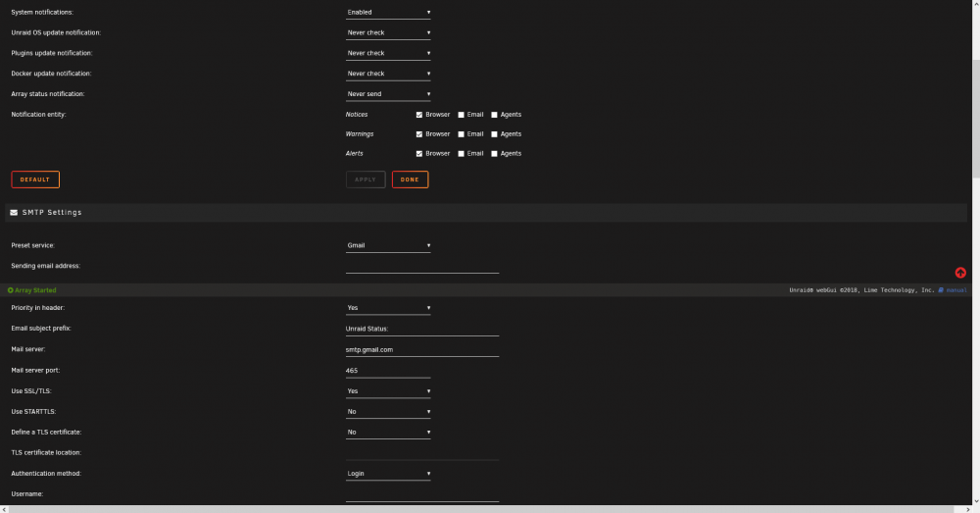Click the Notification entity label
Image resolution: width=980 pixels, height=513 pixels.
coord(38,115)
